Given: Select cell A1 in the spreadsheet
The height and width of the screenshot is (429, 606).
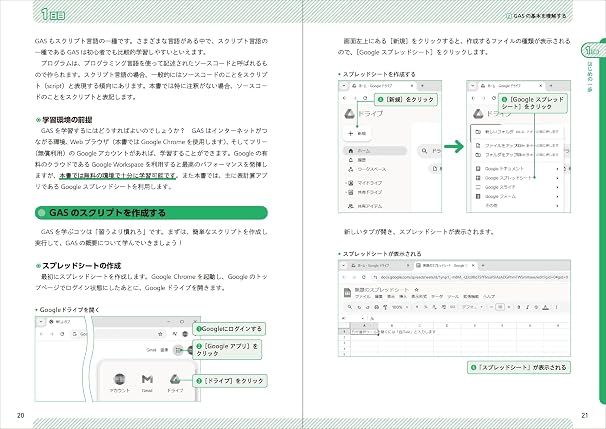Looking at the screenshot, I should point(364,332).
